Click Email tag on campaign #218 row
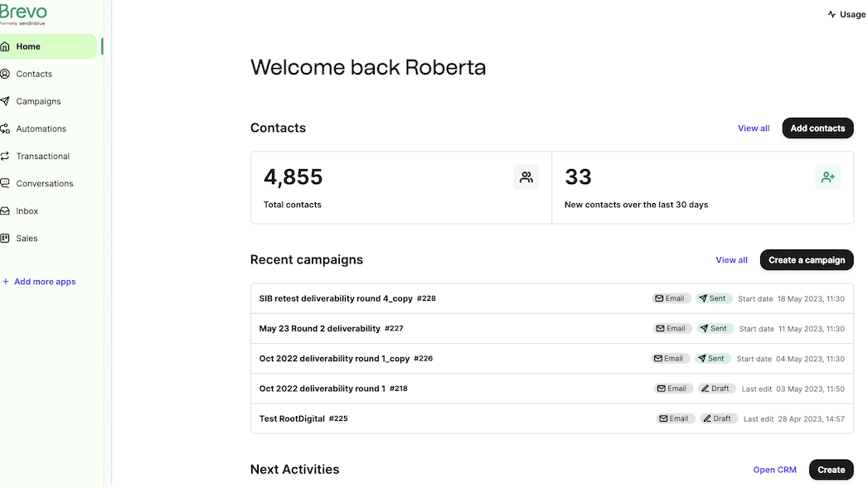Viewport: 868px width, 488px height. pyautogui.click(x=672, y=389)
